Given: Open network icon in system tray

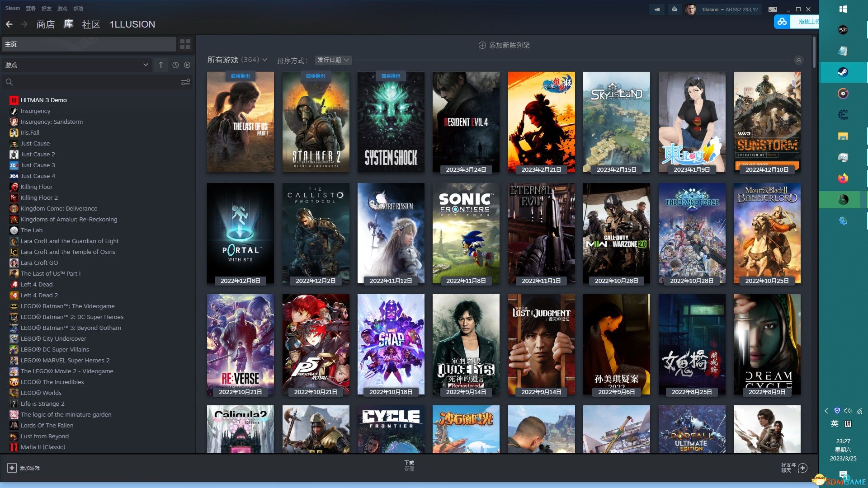Looking at the screenshot, I should 859,411.
